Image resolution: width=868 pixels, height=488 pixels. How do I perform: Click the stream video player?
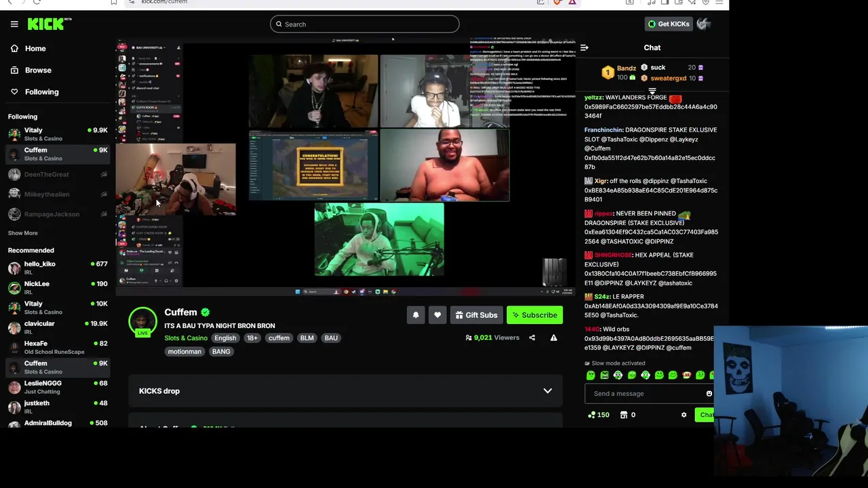coord(346,166)
